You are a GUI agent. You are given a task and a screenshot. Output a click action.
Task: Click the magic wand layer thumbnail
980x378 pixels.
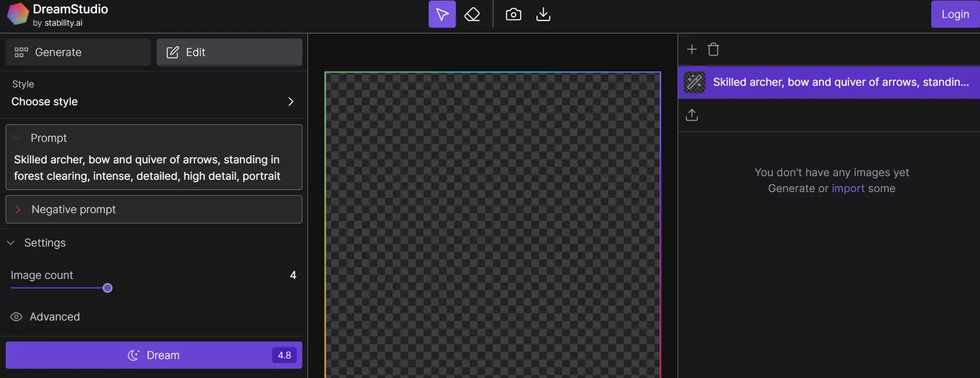coord(695,82)
